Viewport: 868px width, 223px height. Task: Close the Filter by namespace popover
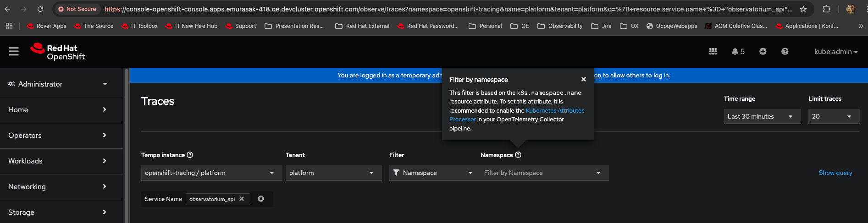pyautogui.click(x=584, y=79)
